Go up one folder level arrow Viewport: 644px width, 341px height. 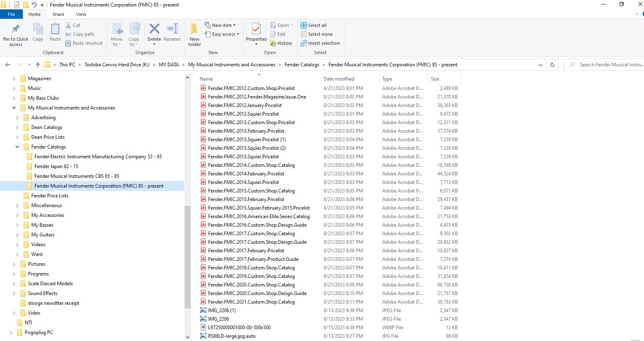coord(38,65)
